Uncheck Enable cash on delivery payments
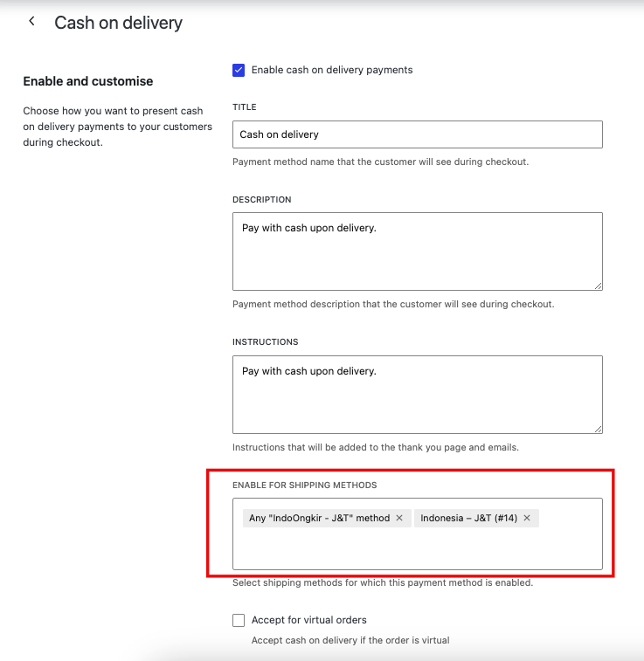The width and height of the screenshot is (644, 661). [239, 70]
